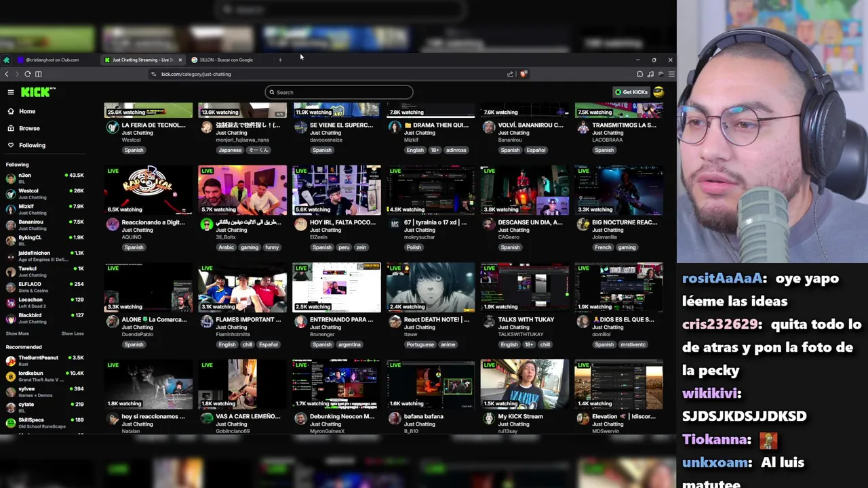The image size is (868, 488).
Task: Click the KICK logo
Action: [38, 92]
